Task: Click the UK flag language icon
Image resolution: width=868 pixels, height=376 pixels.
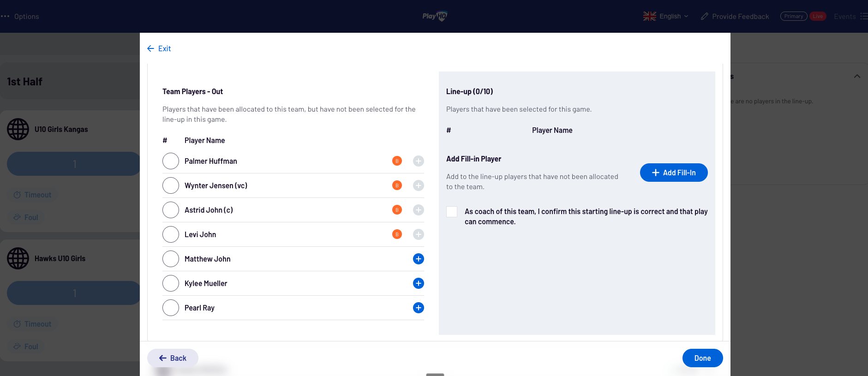Action: click(650, 16)
